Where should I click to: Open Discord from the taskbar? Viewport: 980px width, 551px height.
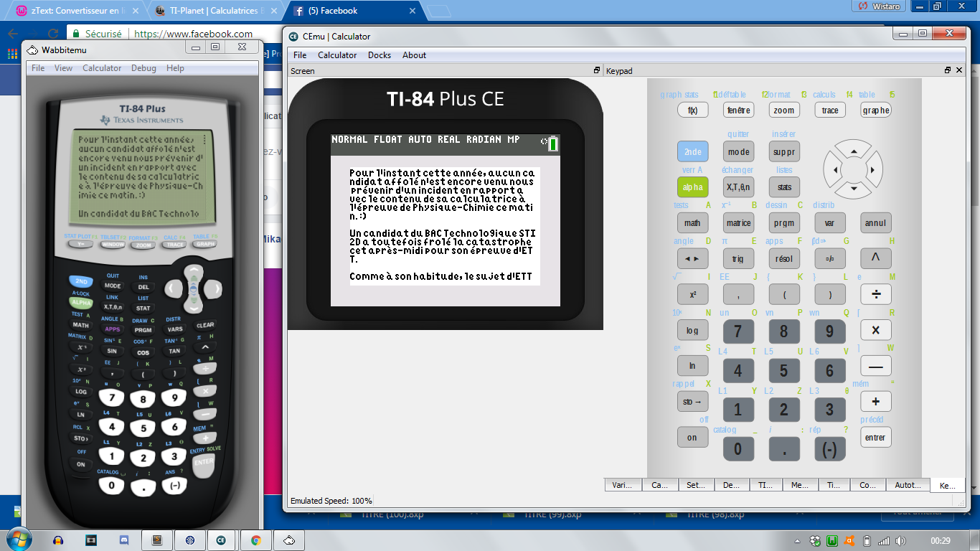124,540
